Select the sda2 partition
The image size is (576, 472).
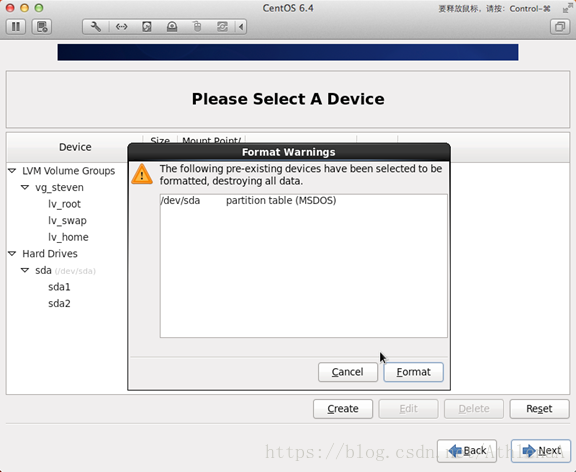point(59,303)
